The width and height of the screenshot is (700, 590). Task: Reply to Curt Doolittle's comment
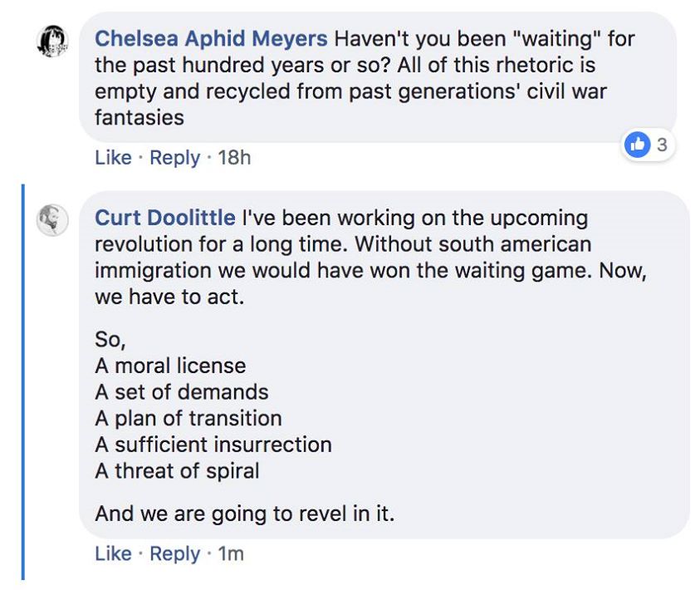[174, 553]
